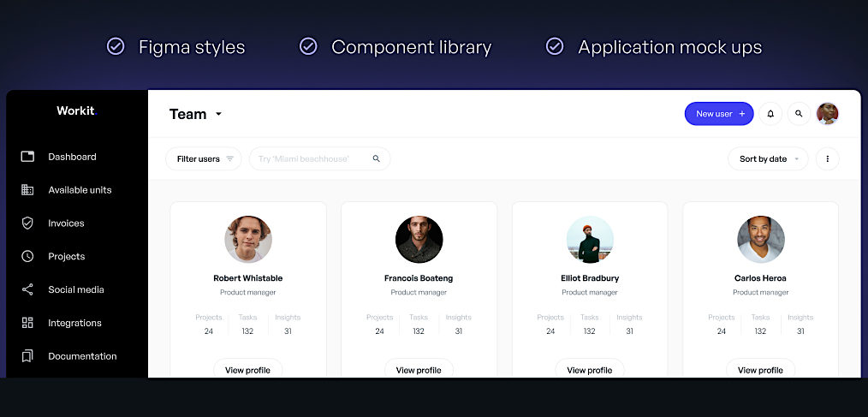
Task: Click the header search icon button
Action: click(x=799, y=114)
